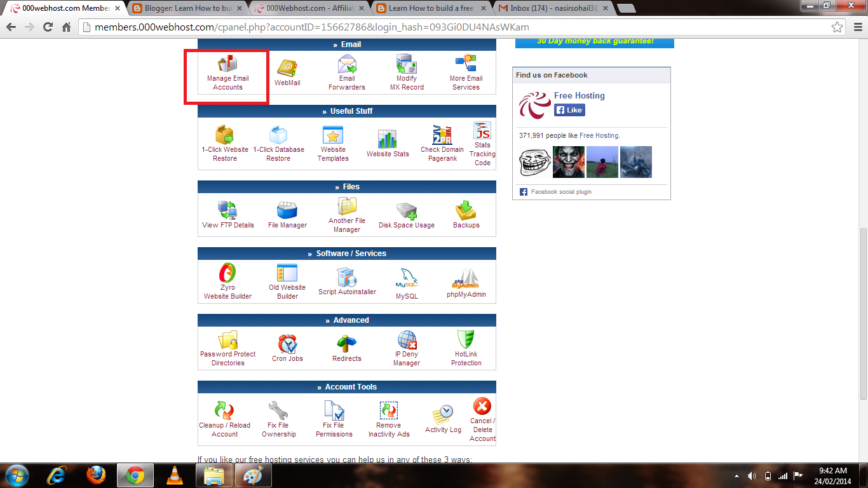The width and height of the screenshot is (868, 488).
Task: Open View FTP Details icon
Action: (x=227, y=210)
